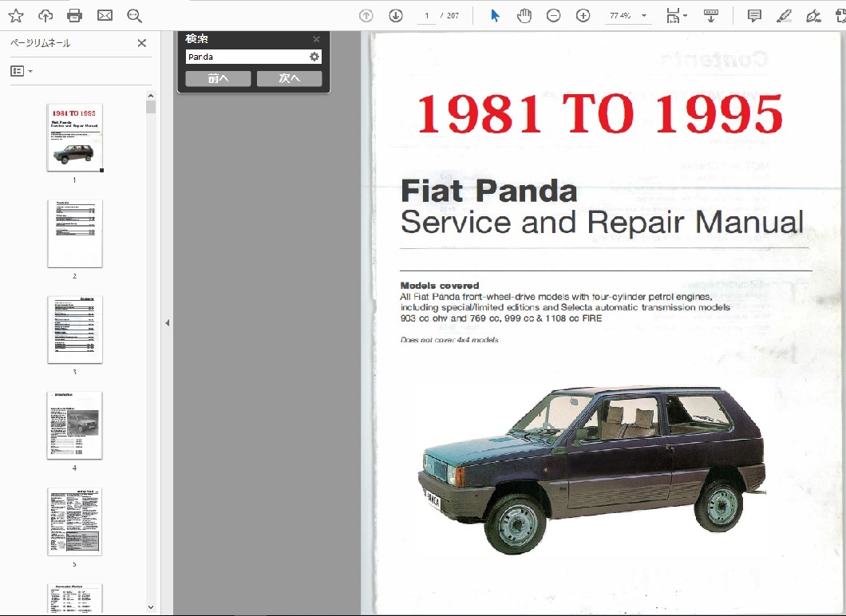The image size is (846, 616).
Task: Open the find text magnifier tool
Action: click(x=134, y=16)
